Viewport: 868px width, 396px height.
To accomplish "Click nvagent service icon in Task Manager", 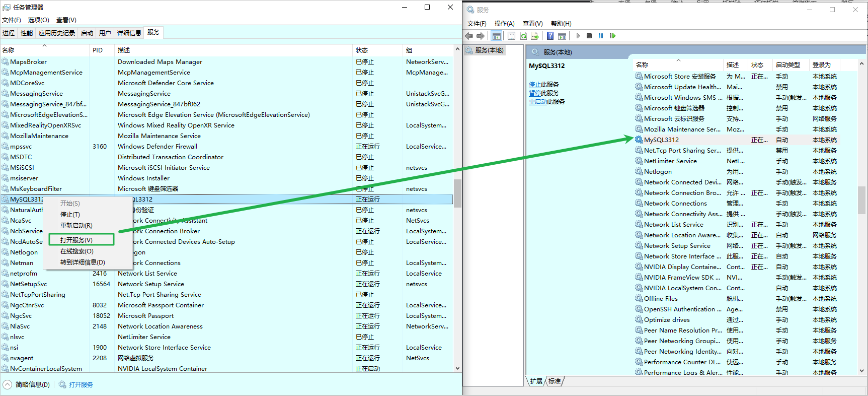I will [5, 358].
